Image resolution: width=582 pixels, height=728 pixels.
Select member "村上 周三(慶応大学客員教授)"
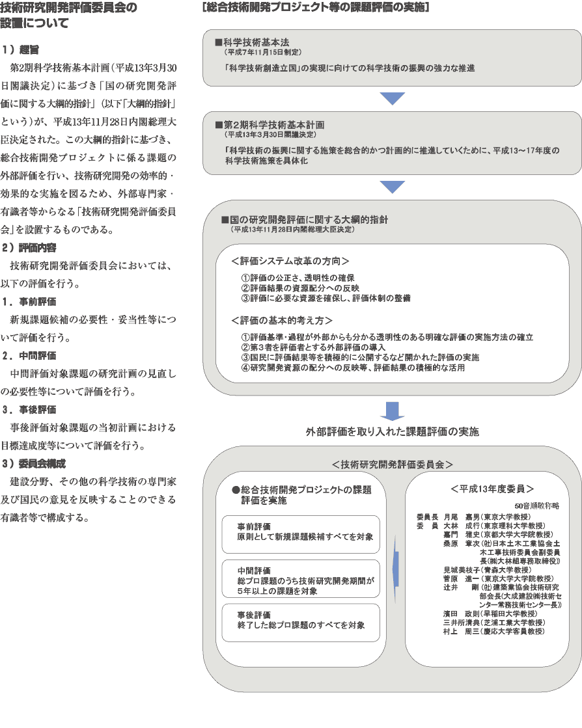click(x=494, y=632)
